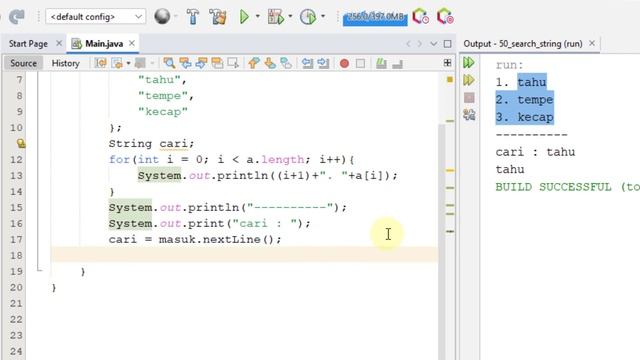Click the Find Selection magnifier icon
This screenshot has width=640, height=360.
pyautogui.click(x=169, y=63)
